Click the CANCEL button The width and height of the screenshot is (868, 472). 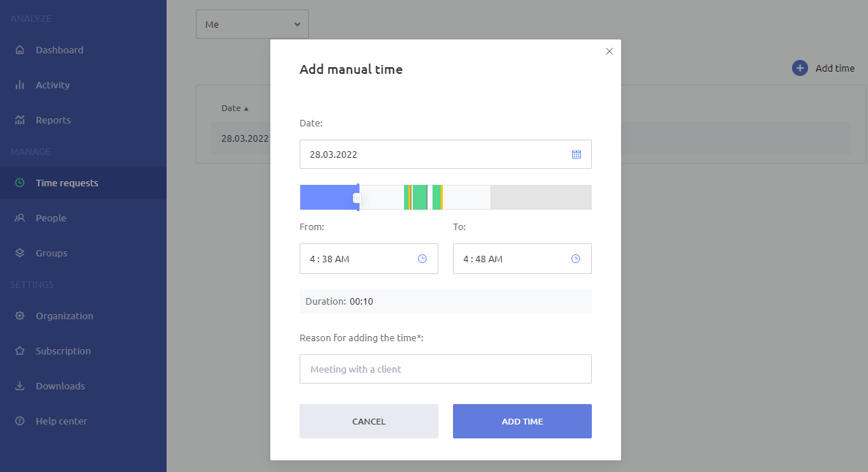click(369, 421)
